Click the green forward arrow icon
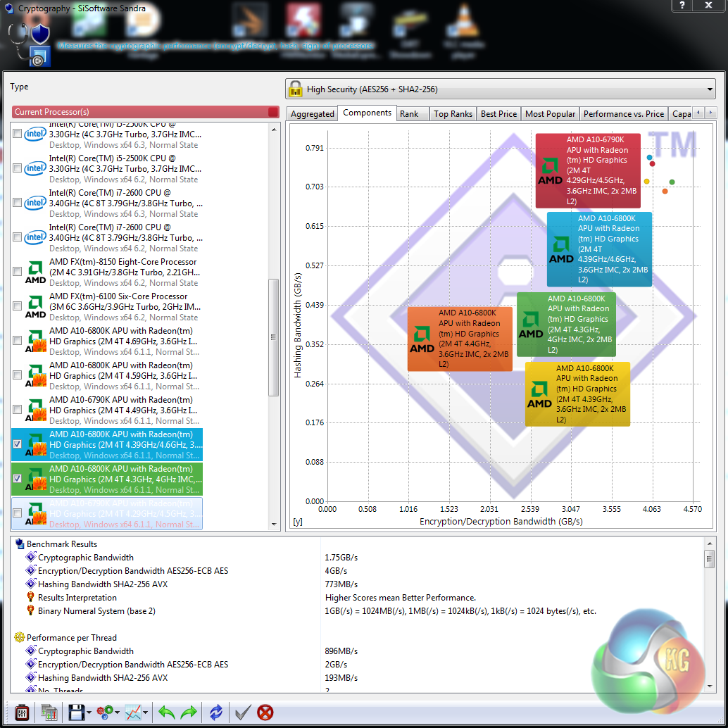Screen dimensions: 728x728 pos(189,713)
